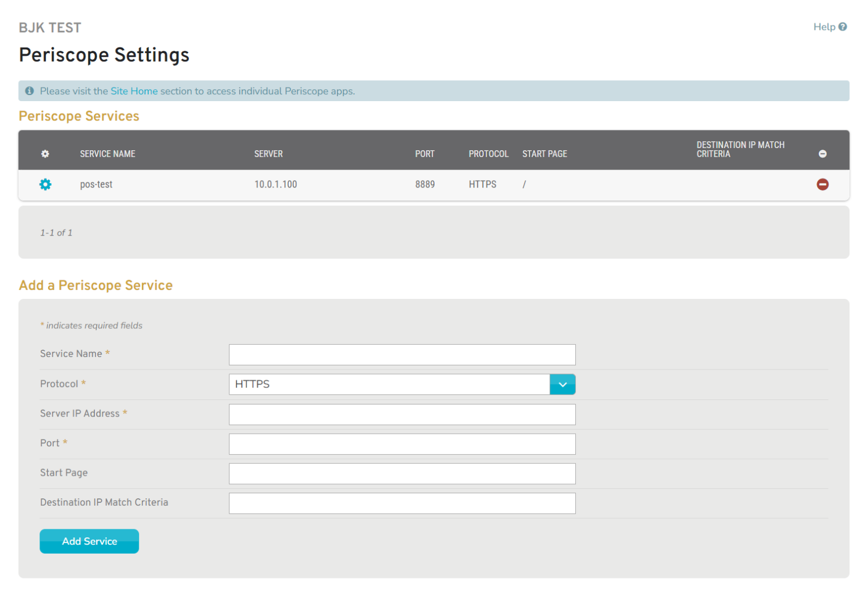Sort by the Protocol column header
868x600 pixels.
[488, 154]
